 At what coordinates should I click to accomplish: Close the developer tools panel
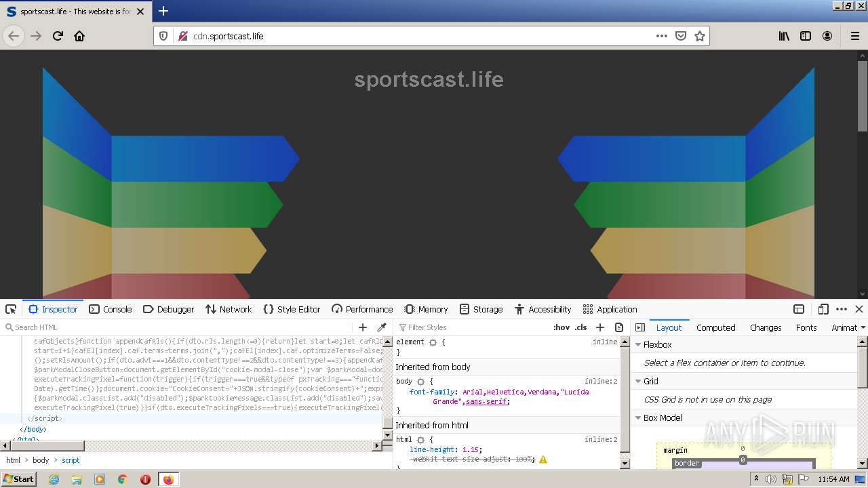coord(859,309)
